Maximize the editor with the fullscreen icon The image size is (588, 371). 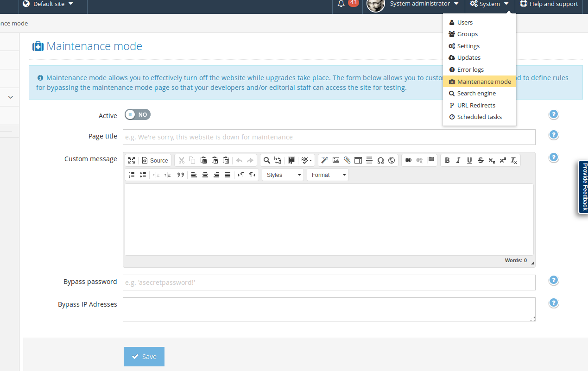point(132,160)
